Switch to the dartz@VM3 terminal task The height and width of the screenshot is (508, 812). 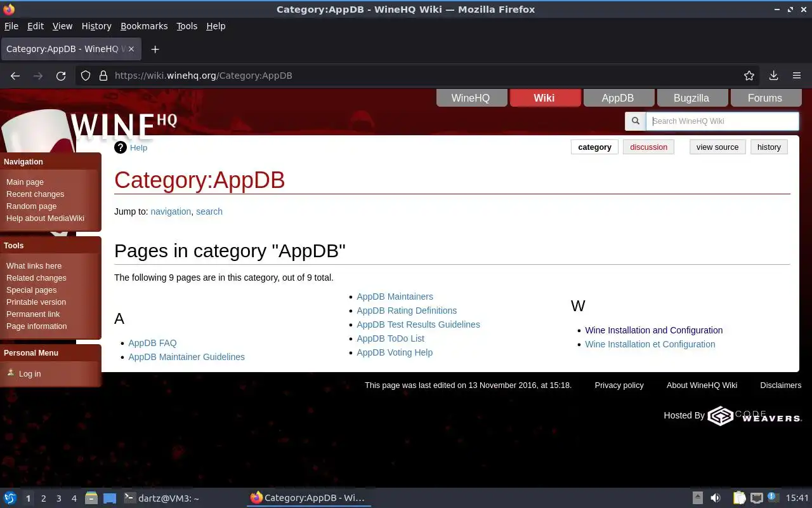tap(161, 498)
